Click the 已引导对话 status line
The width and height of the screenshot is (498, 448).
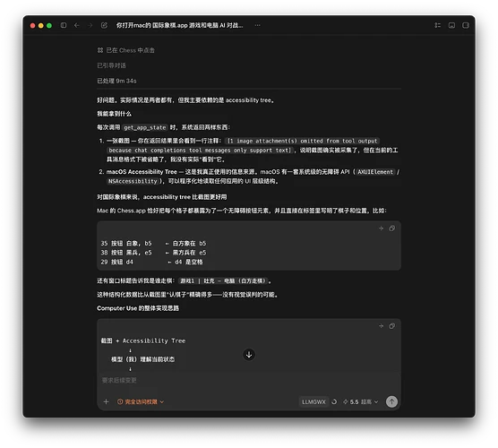tap(111, 65)
